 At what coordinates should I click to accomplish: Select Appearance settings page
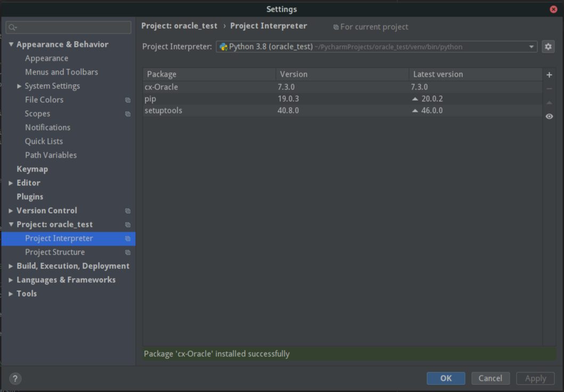point(46,58)
